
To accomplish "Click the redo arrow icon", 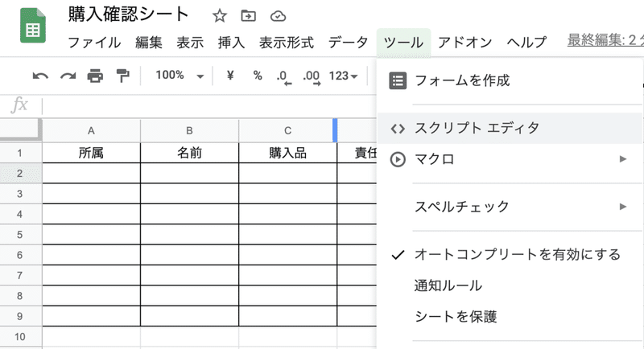I will pos(68,76).
